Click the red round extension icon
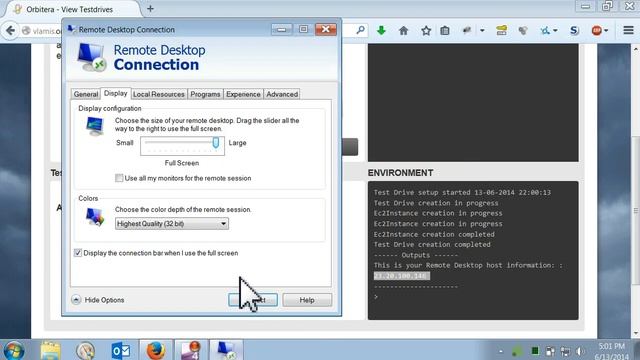 click(596, 31)
